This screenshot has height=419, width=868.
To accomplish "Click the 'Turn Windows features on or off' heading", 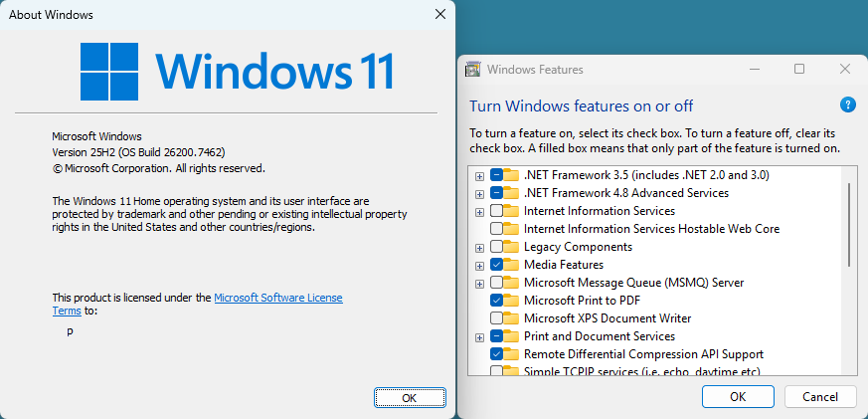I will pyautogui.click(x=582, y=105).
